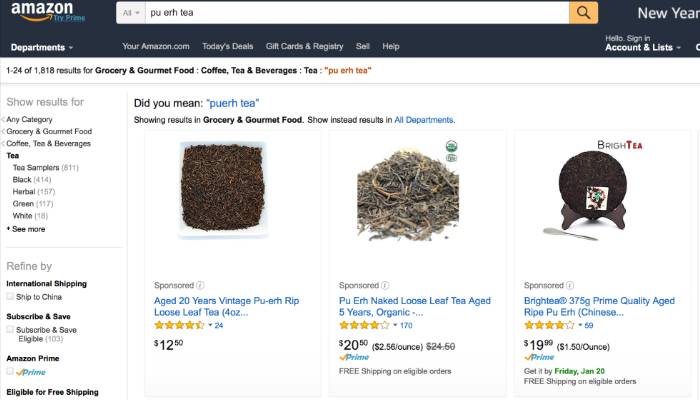Click the star rating of Brightea product
700x400 pixels.
tap(549, 325)
